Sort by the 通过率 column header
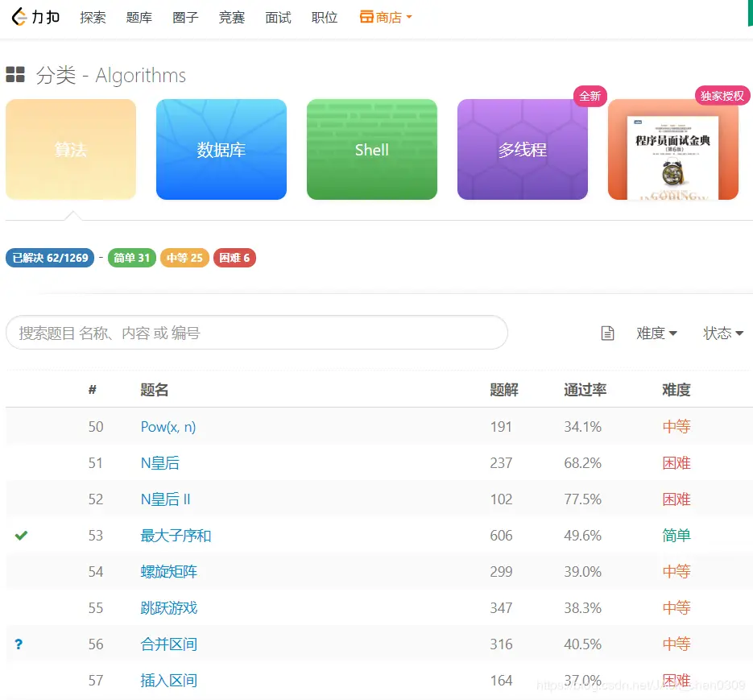 (585, 390)
